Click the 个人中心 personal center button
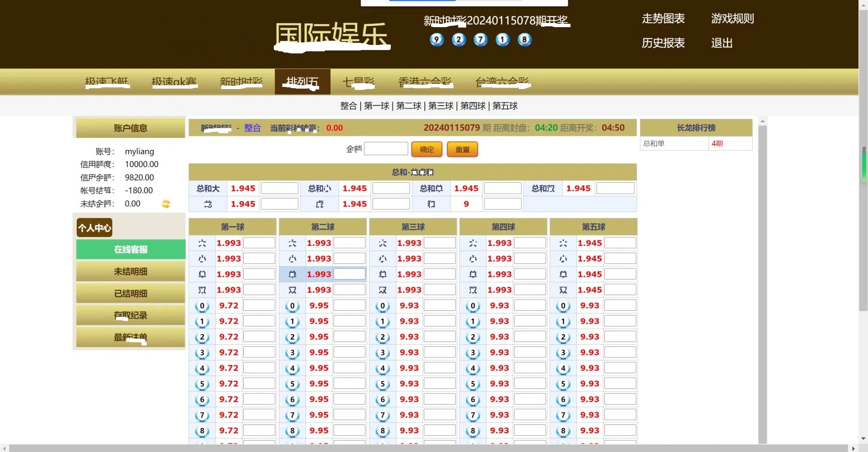 click(95, 228)
